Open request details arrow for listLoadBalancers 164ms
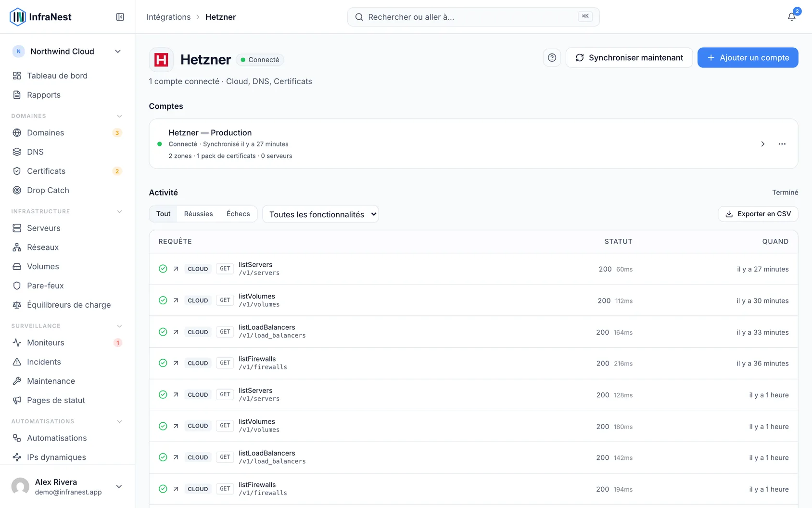 [176, 332]
